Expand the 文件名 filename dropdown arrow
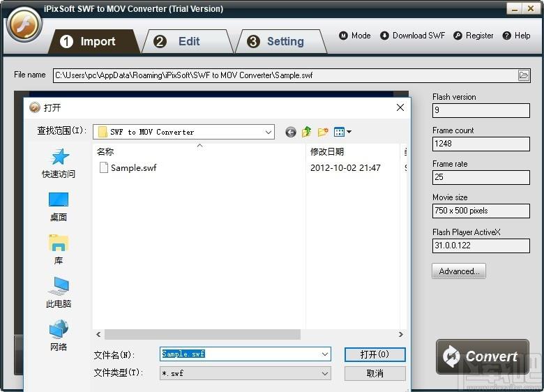Viewport: 544px width, 392px height. (x=325, y=354)
